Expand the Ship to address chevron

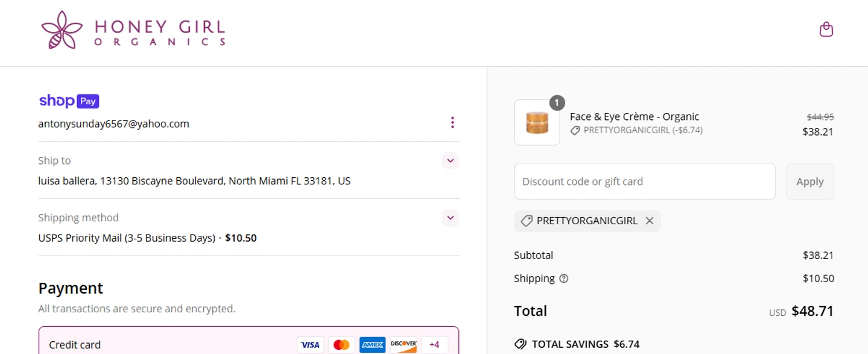(x=451, y=160)
